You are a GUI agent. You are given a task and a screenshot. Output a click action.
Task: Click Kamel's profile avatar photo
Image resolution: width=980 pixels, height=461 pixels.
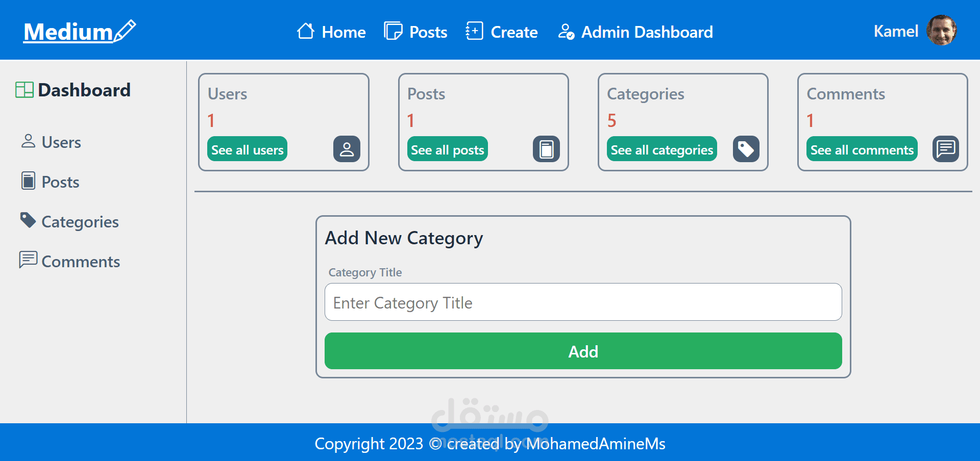(x=941, y=31)
